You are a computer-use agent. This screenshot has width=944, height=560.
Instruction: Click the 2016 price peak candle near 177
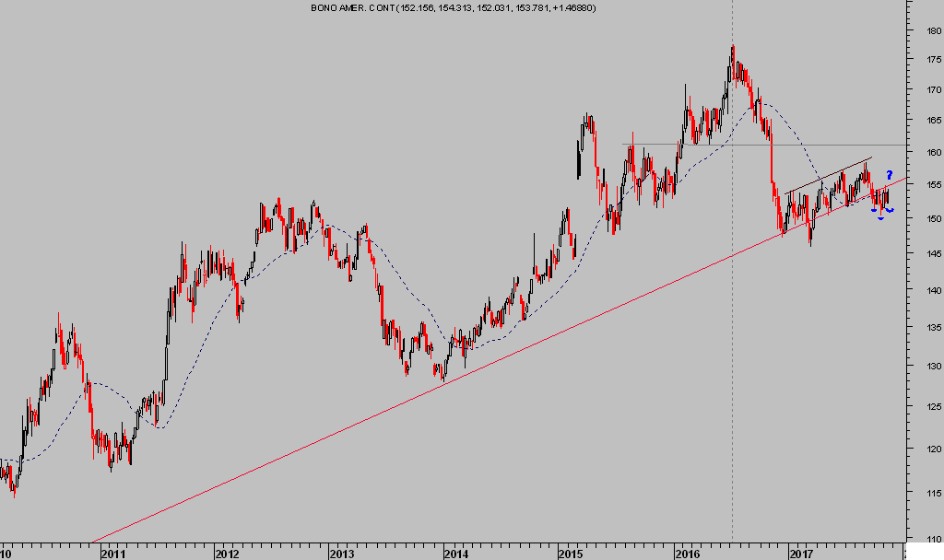point(733,51)
